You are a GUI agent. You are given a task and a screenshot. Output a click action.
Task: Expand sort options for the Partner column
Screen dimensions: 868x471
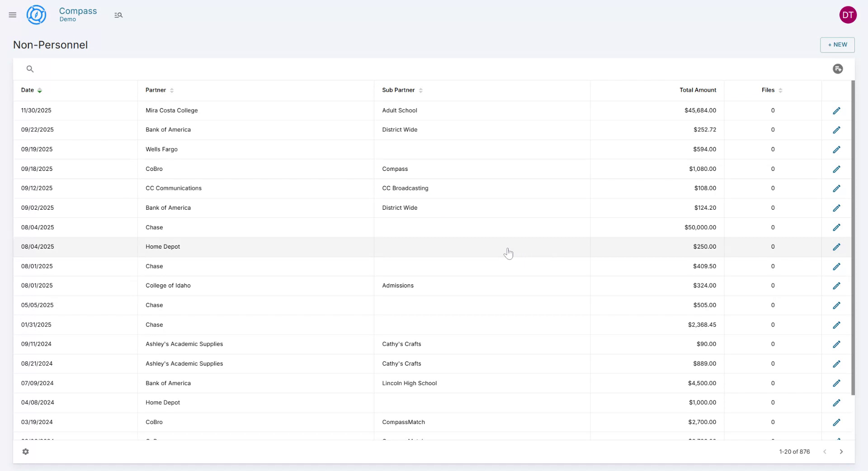172,90
